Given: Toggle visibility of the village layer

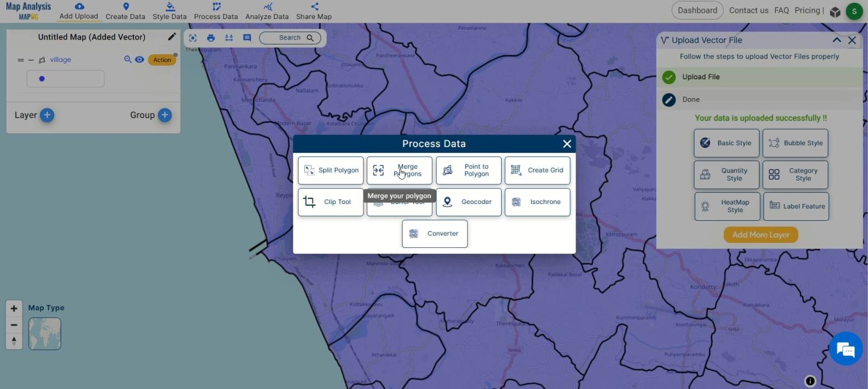Looking at the screenshot, I should 139,60.
